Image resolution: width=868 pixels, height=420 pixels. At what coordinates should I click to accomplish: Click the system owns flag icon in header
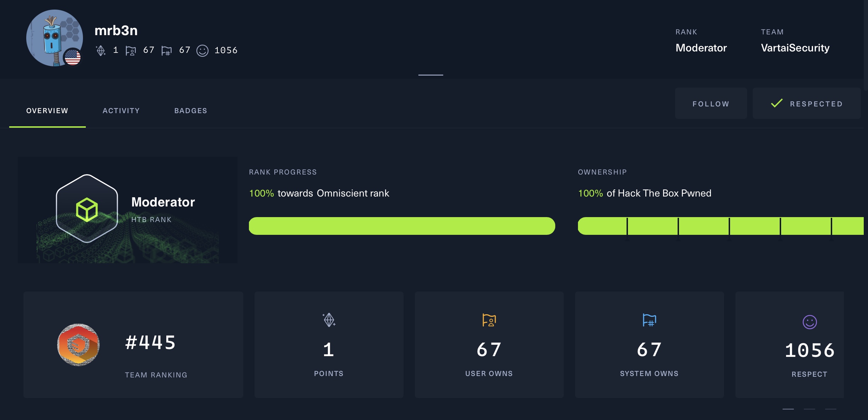coord(166,51)
